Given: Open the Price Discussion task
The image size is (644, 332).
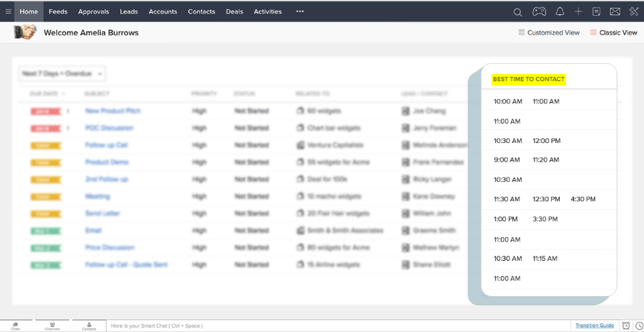Looking at the screenshot, I should tap(109, 247).
